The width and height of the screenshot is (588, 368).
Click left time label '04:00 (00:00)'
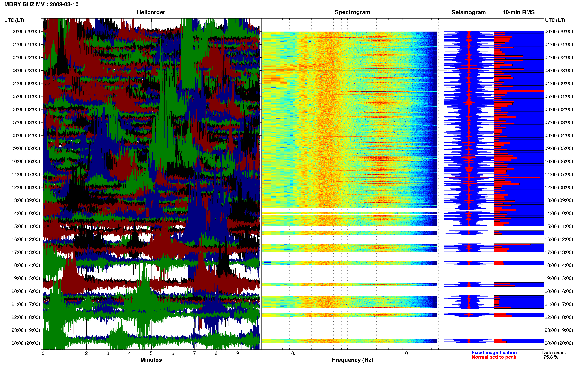[x=26, y=83]
